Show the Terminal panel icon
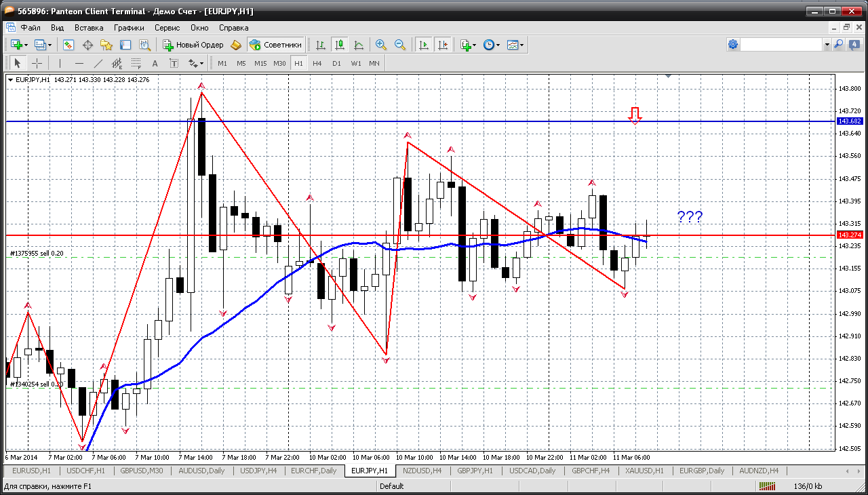868x495 pixels. click(125, 45)
